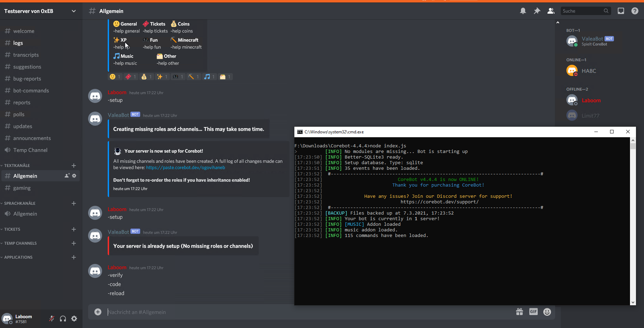Open paste.corebot.dev log link
The height and width of the screenshot is (328, 644).
point(186,168)
